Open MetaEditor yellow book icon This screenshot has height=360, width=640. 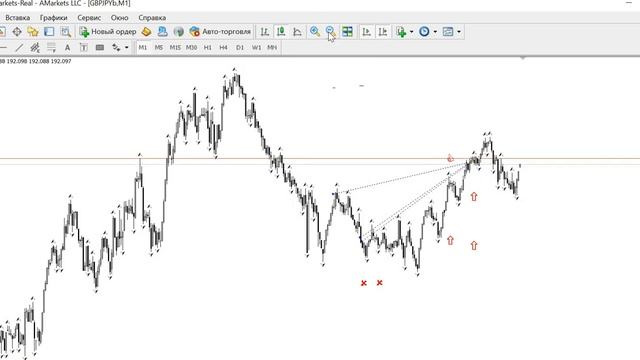(146, 31)
